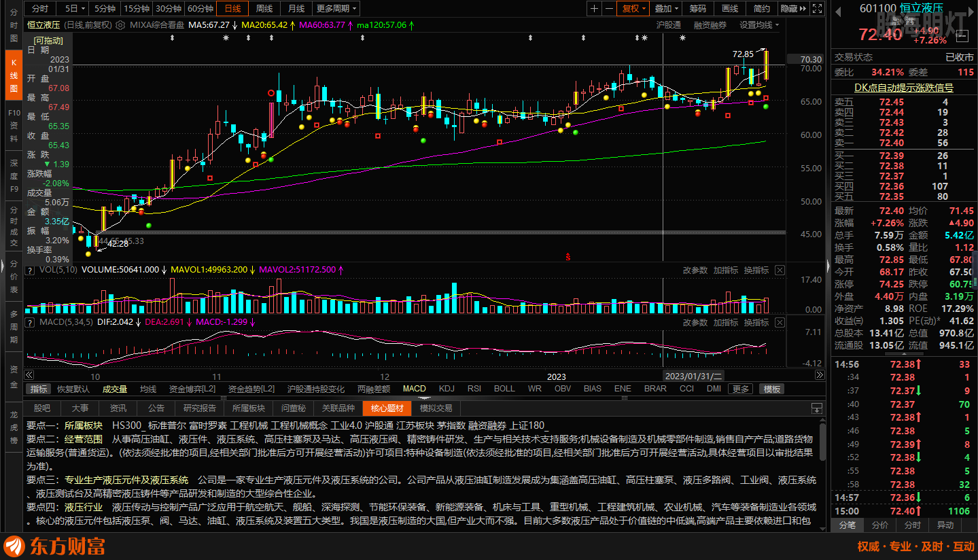Jump timeline to earliest with double-left arrow
Screen dimensions: 978x560
(29, 375)
